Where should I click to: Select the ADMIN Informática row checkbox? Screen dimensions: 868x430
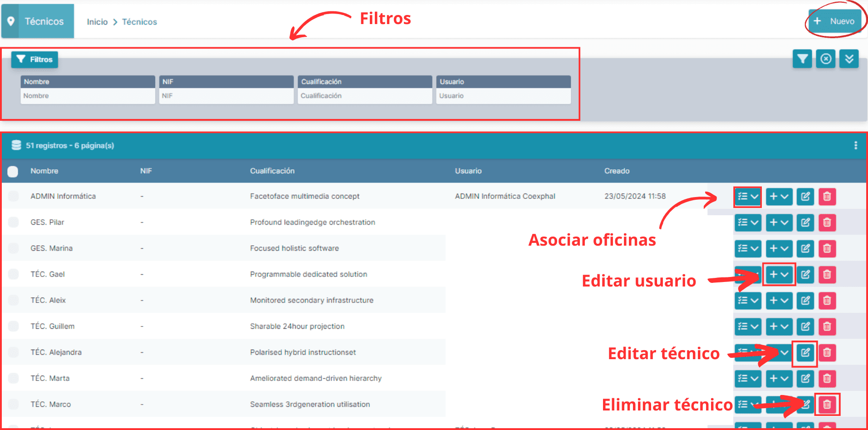[x=13, y=196]
